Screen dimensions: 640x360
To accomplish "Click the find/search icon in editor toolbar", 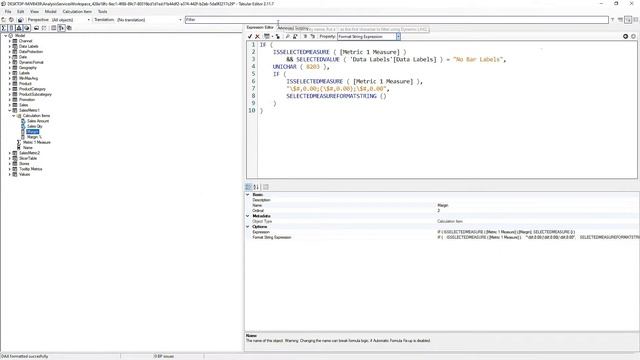I will [x=287, y=36].
